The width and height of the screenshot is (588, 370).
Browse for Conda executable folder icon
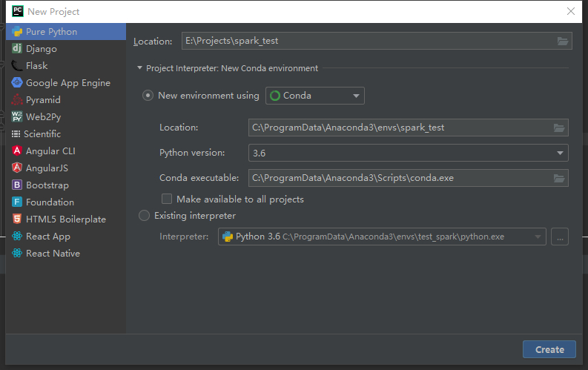[x=559, y=178]
